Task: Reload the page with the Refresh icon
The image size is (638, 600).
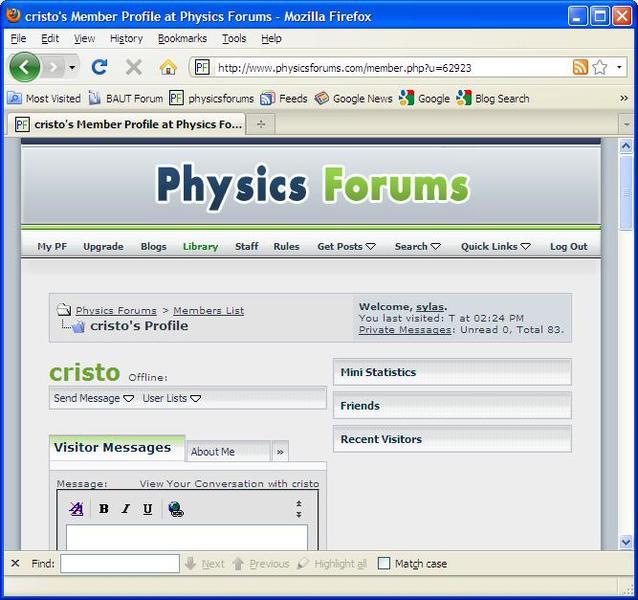Action: 99,67
